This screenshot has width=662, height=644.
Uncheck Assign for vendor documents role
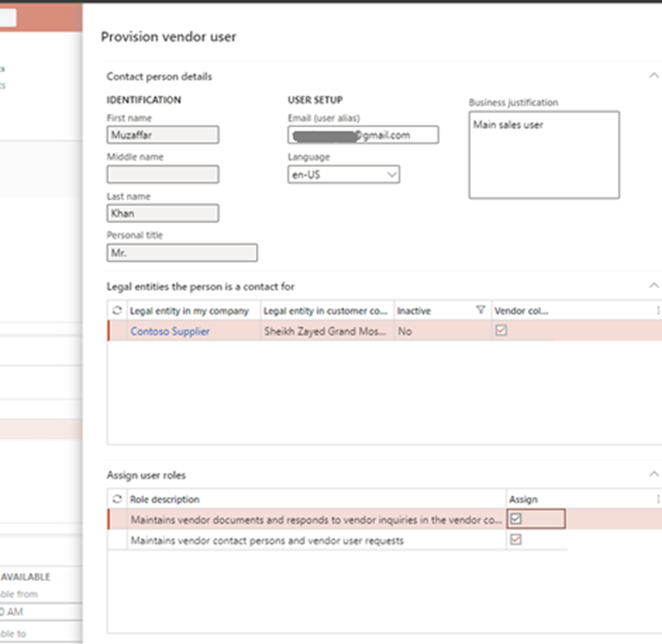click(x=516, y=519)
